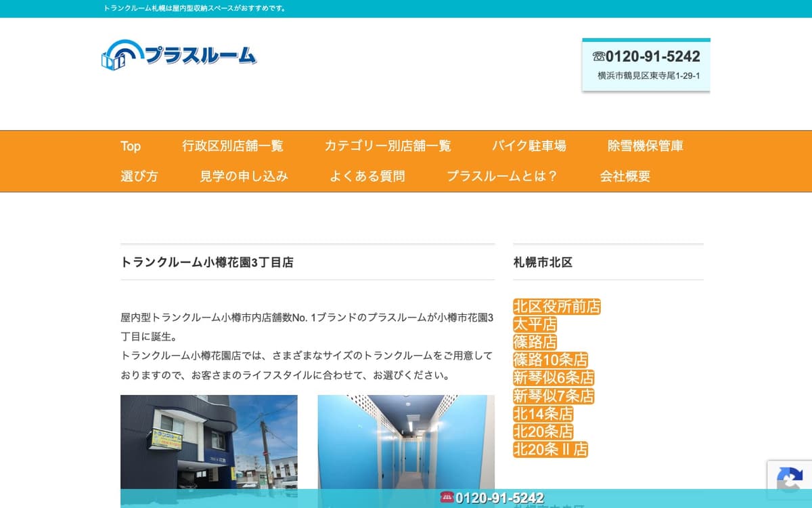812x508 pixels.
Task: Open 行政区別店舗一覧 menu
Action: [x=233, y=146]
